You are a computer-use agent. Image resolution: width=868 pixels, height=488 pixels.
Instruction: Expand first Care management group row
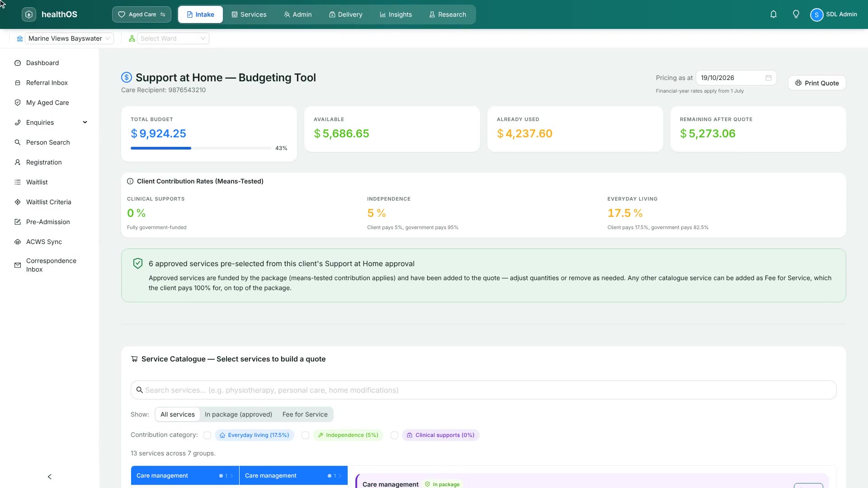click(x=185, y=475)
